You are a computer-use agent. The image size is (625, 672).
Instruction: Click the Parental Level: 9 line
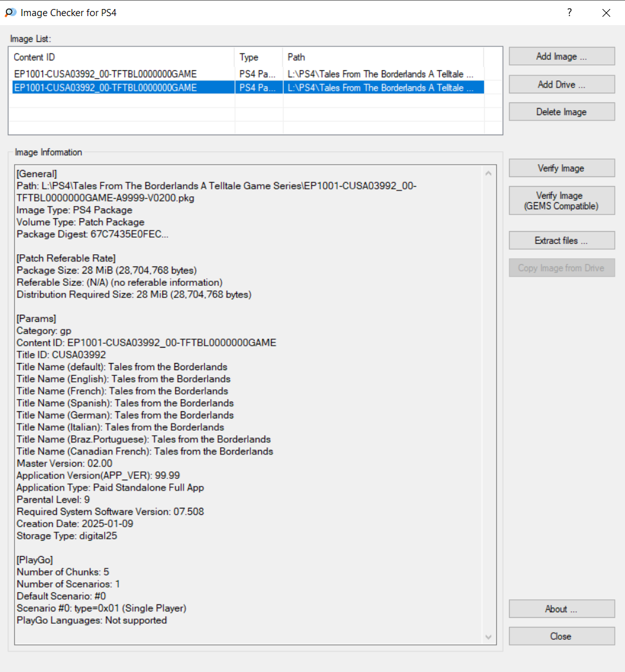tap(53, 499)
